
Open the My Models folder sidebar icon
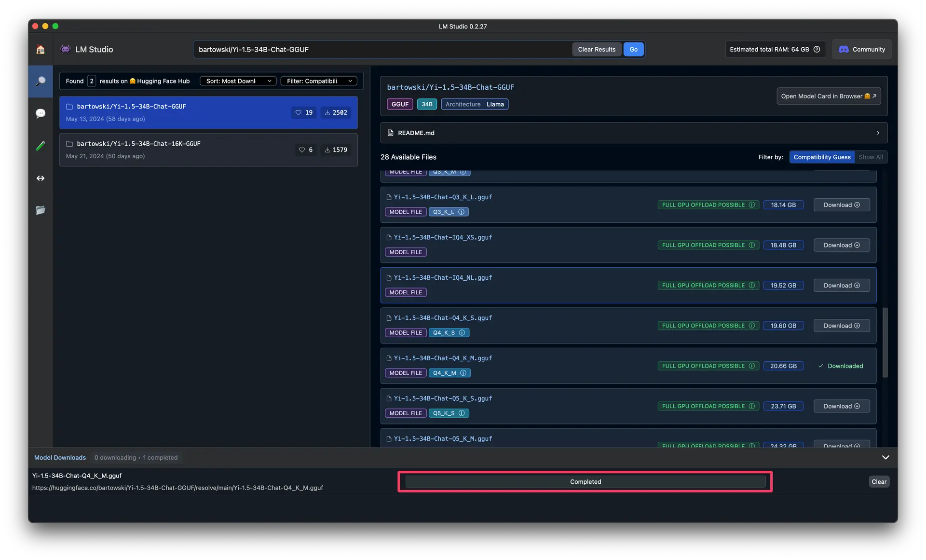[41, 210]
